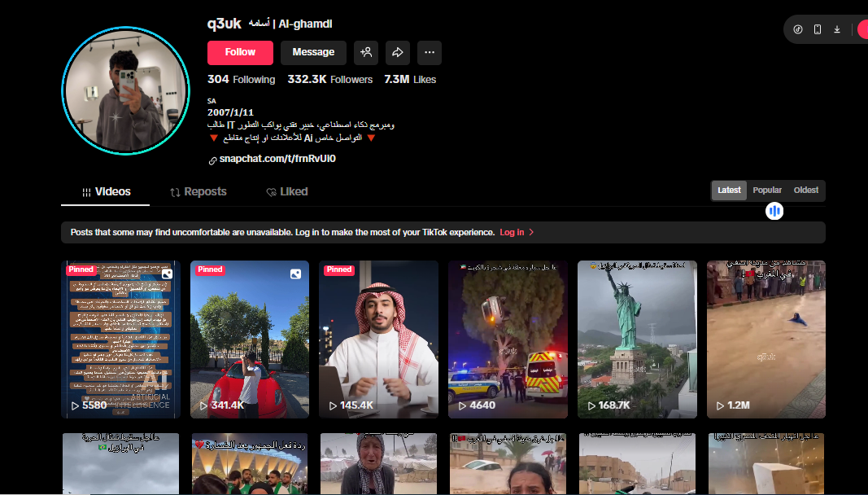Open more actions with the ellipsis icon

point(430,52)
